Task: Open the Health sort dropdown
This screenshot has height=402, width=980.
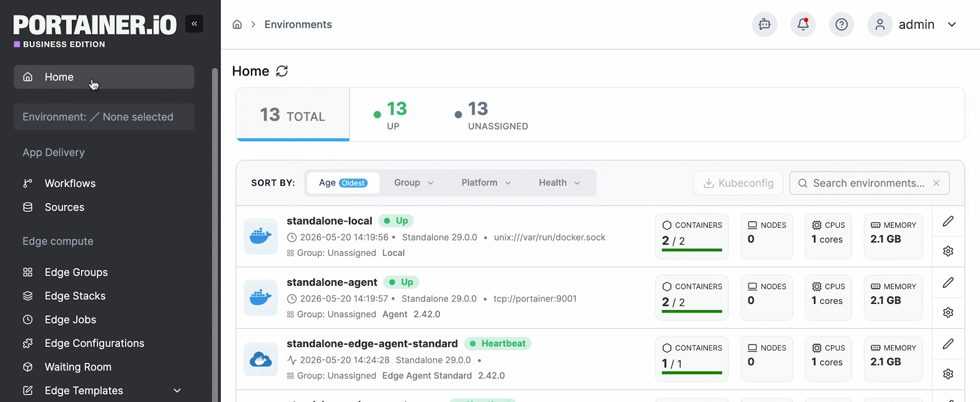Action: tap(559, 183)
